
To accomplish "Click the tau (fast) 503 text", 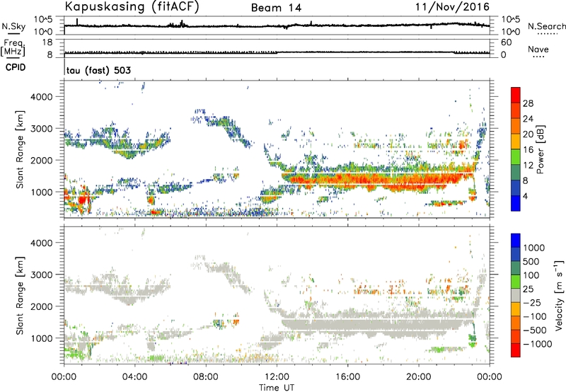I will point(98,70).
